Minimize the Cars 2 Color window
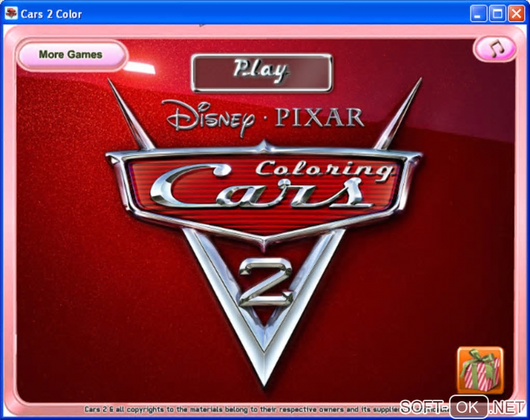Image resolution: width=530 pixels, height=420 pixels. click(x=478, y=14)
